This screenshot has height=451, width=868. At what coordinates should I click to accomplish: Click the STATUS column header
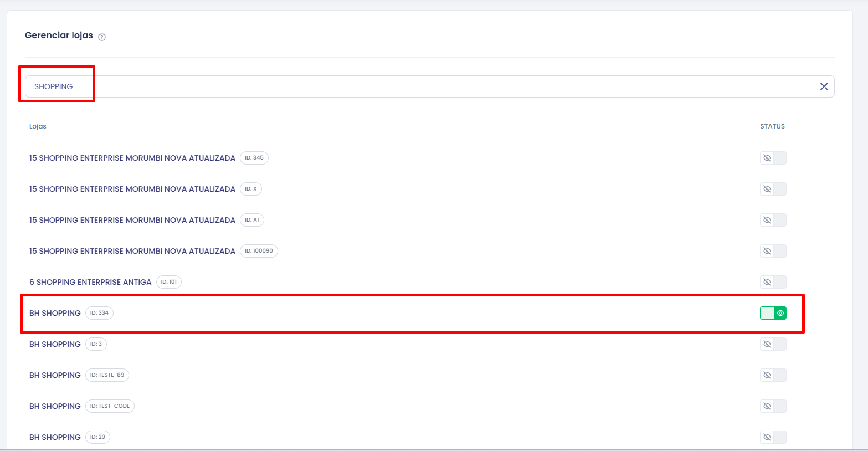tap(772, 126)
